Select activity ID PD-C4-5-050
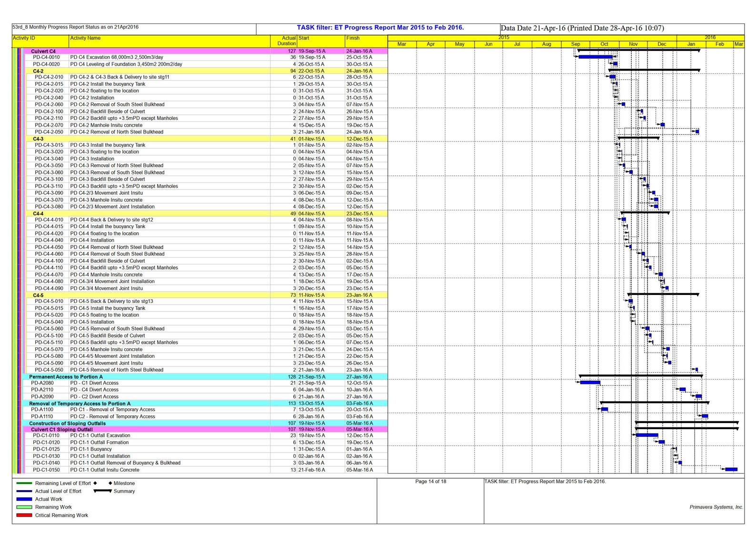756x535 pixels. point(49,370)
